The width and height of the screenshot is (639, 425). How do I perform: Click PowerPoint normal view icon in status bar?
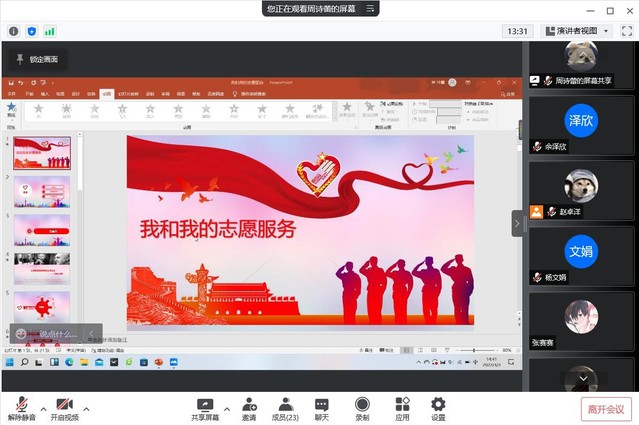[x=406, y=350]
